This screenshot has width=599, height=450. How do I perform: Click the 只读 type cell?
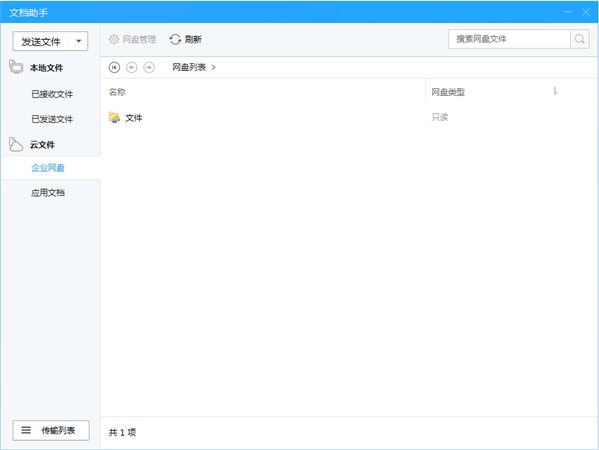coord(440,117)
